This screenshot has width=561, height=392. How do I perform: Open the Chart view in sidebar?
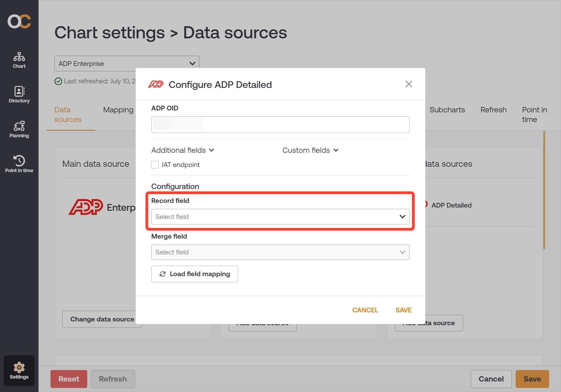coord(19,60)
